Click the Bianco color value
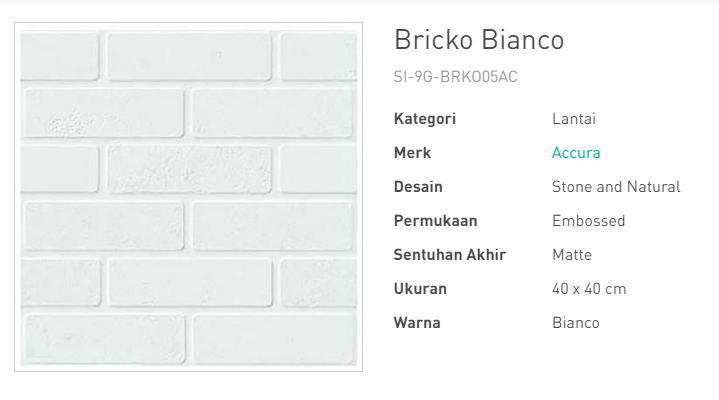 575,322
